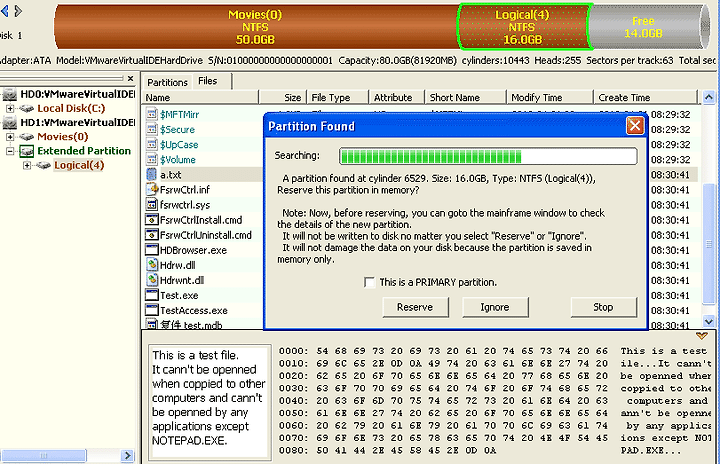Viewport: 720px width, 464px height.
Task: Click the Hdrw.dll file icon
Action: tap(152, 265)
